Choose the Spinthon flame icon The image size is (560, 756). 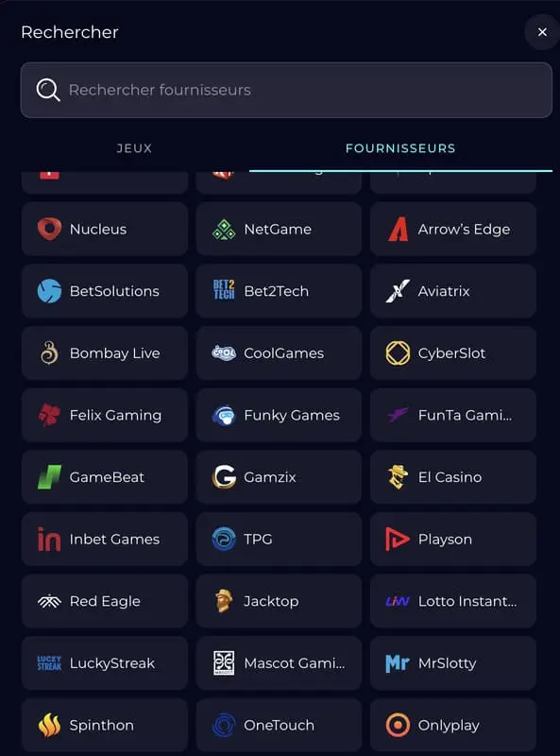[x=49, y=725]
